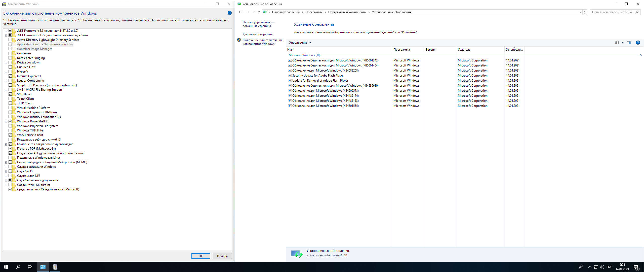644x272 pixels.
Task: Select the update icon for KB4589208
Action: (x=290, y=71)
